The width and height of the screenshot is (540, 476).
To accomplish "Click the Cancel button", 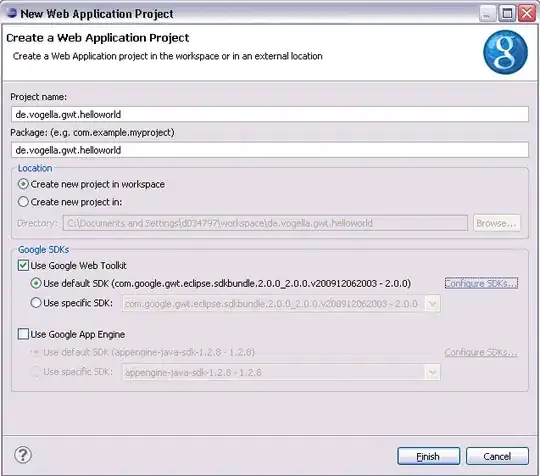I will coord(497,456).
